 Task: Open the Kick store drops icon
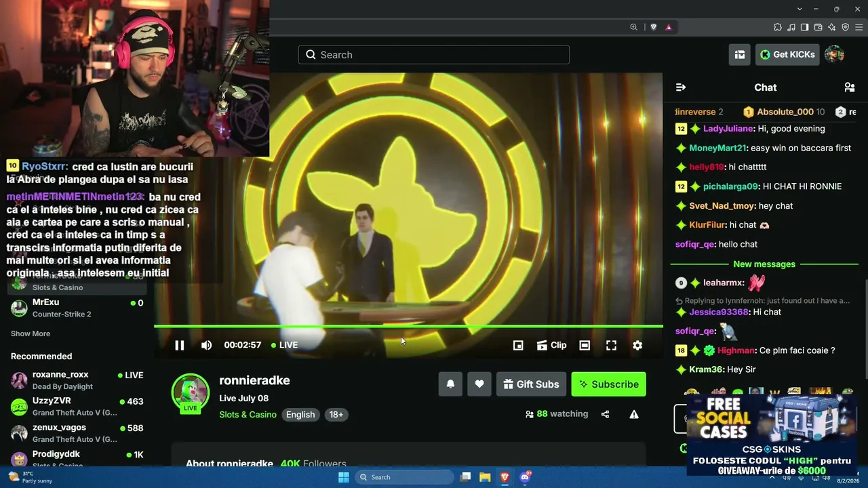coord(740,55)
